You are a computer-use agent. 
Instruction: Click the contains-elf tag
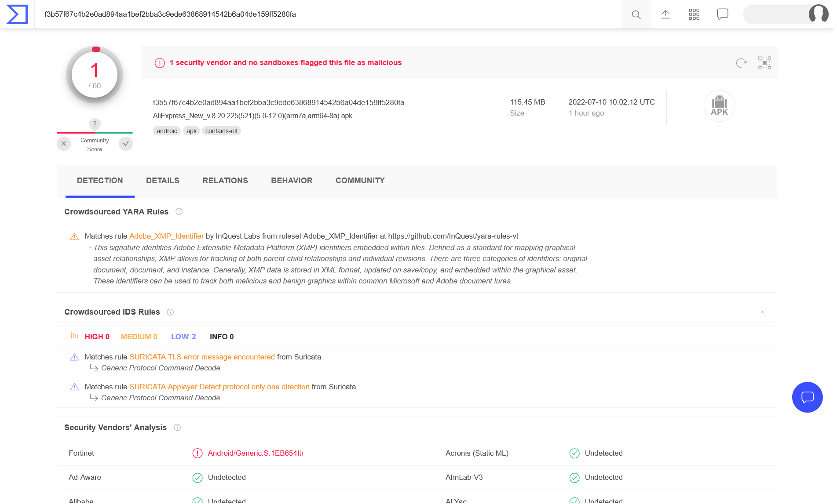(221, 131)
